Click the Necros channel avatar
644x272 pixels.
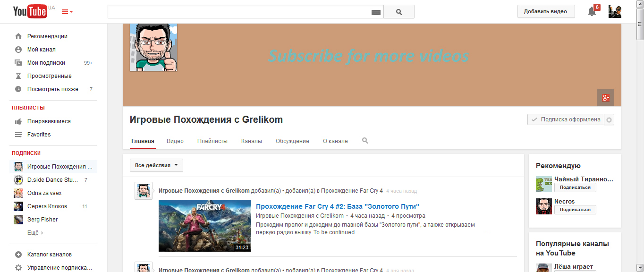(544, 206)
